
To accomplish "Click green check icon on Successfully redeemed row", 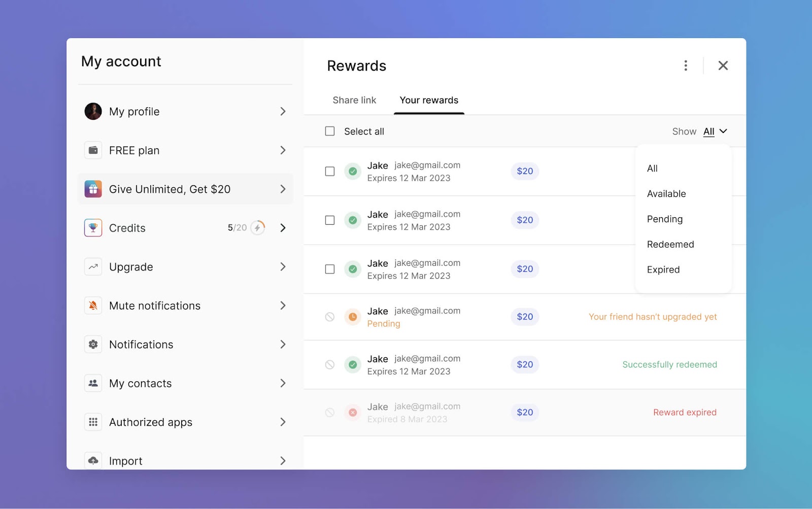I will tap(353, 364).
